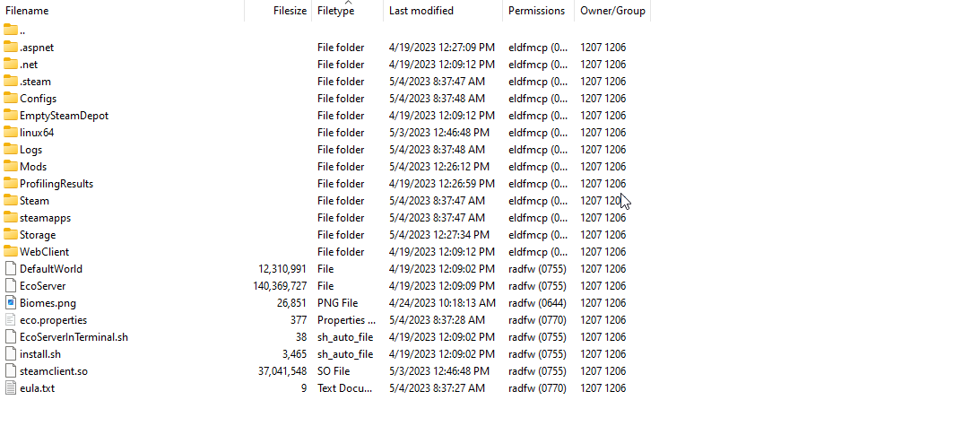Screen dimensions: 980x426
Task: Select the ProfilingResults folder name
Action: pyautogui.click(x=56, y=184)
